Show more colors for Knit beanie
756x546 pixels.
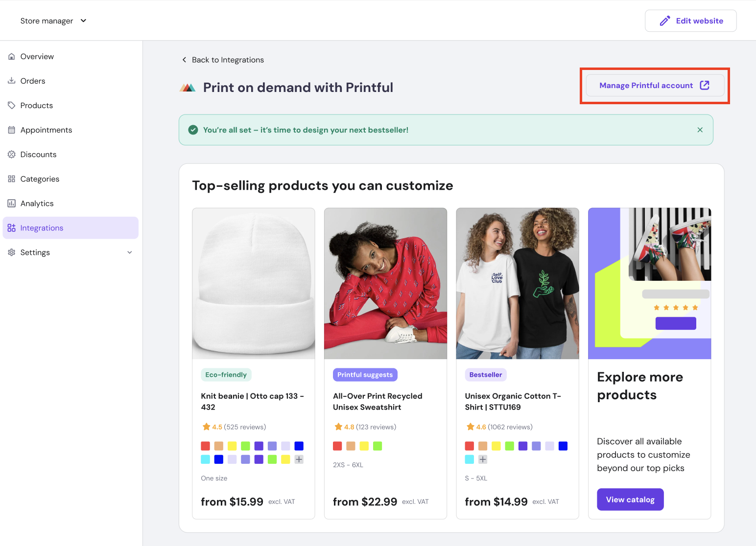click(299, 459)
